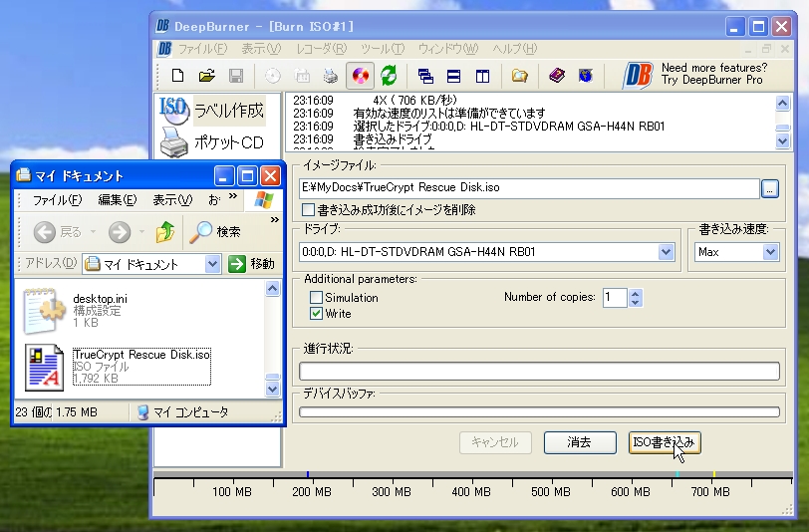
Task: Click the browse ... button for image file
Action: [770, 189]
